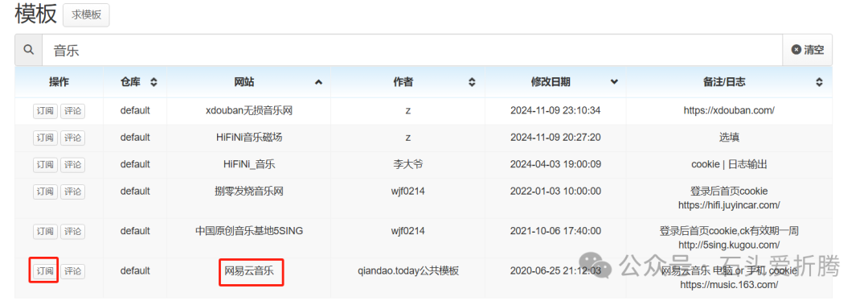Select the xdouban无损音乐网 site name
Viewport: 868px width, 301px height.
click(x=249, y=110)
